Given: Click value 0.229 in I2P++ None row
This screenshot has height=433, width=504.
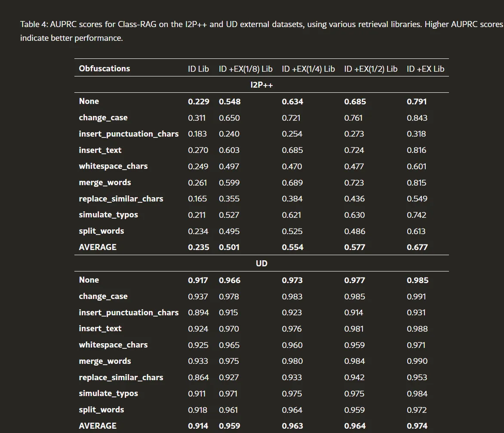Looking at the screenshot, I should pos(199,102).
